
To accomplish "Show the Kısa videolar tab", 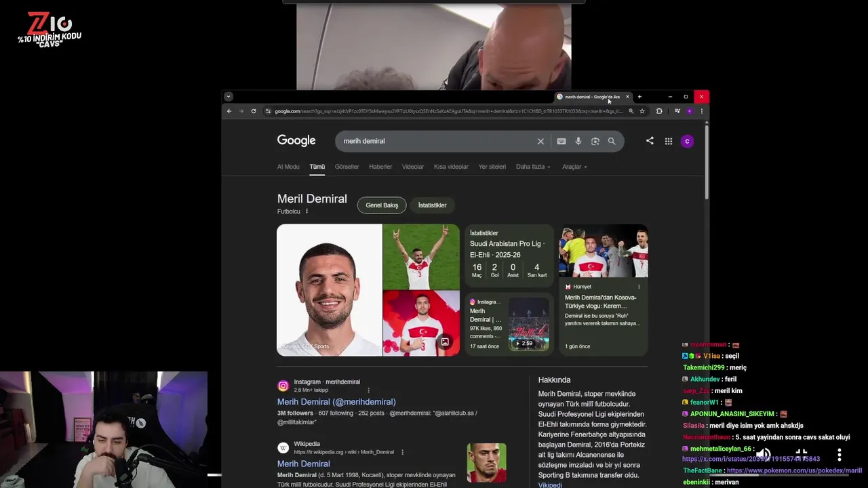I will pos(451,167).
